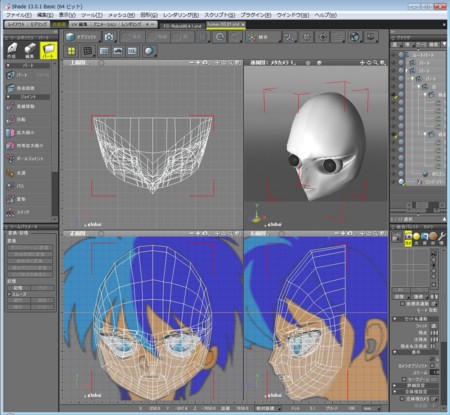The height and width of the screenshot is (415, 450).
Task: Switch to the アニメーション workspace tab
Action: (105, 25)
